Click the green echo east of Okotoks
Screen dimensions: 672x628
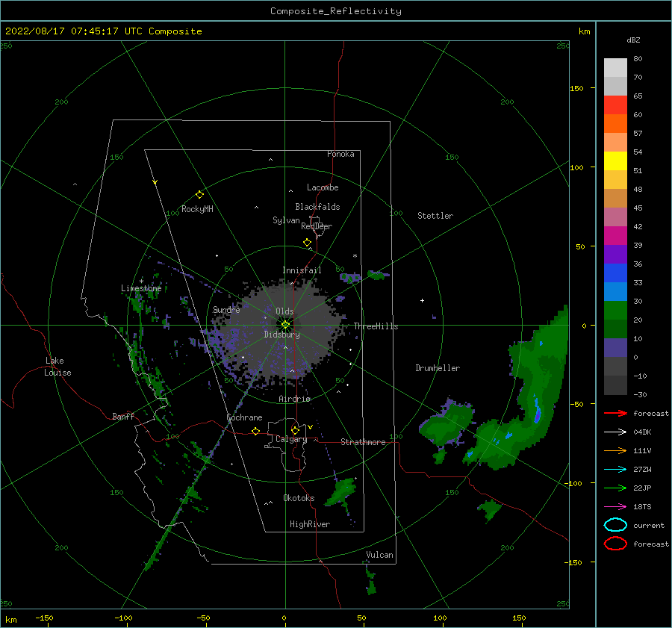[x=342, y=492]
